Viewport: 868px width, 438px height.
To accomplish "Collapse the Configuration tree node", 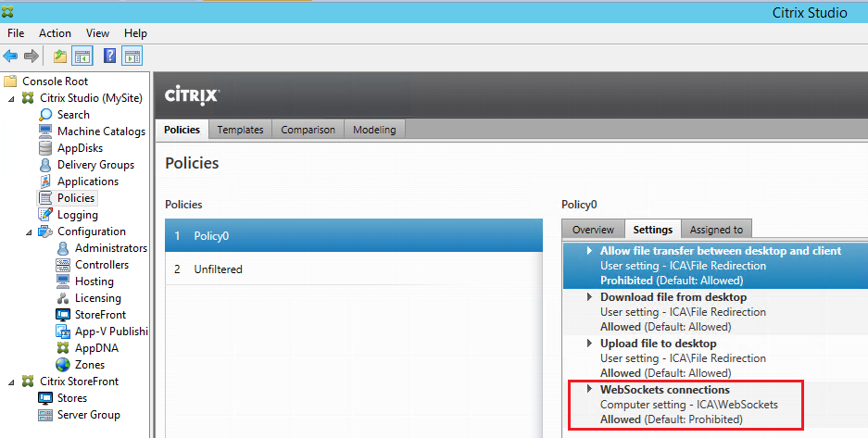I will (30, 232).
